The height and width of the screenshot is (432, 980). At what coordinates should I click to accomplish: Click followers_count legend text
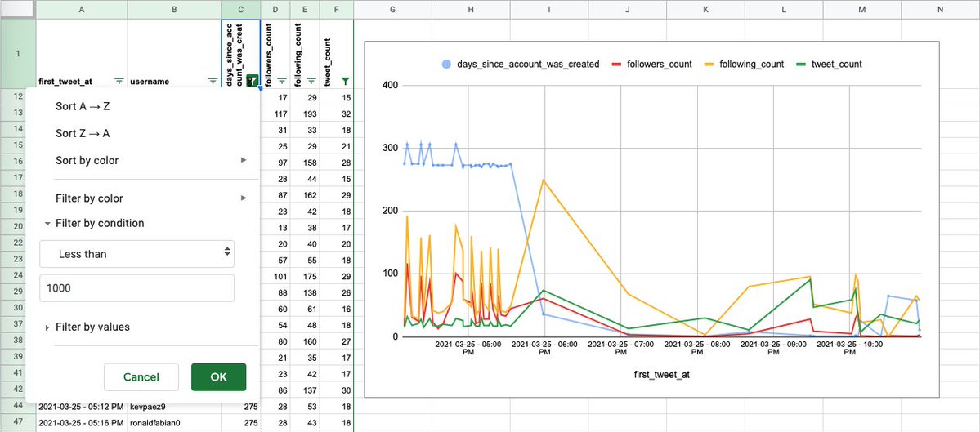point(660,65)
